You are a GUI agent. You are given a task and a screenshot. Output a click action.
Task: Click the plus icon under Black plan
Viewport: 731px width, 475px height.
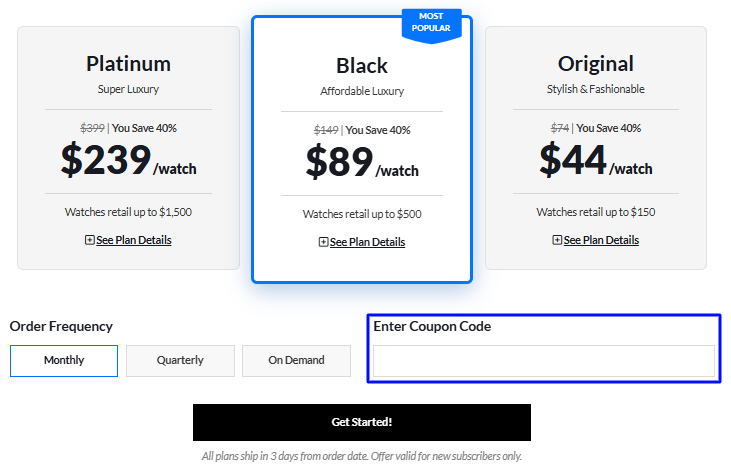(323, 242)
